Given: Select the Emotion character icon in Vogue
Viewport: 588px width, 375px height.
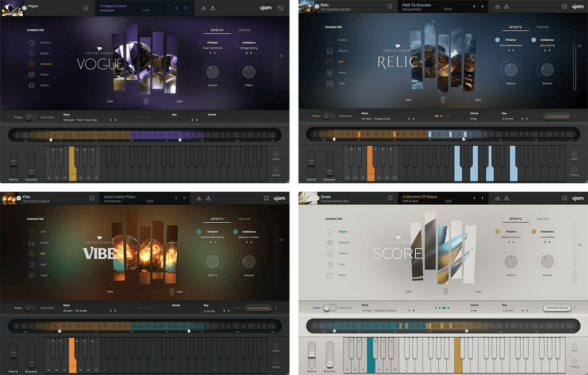Looking at the screenshot, I should (31, 42).
